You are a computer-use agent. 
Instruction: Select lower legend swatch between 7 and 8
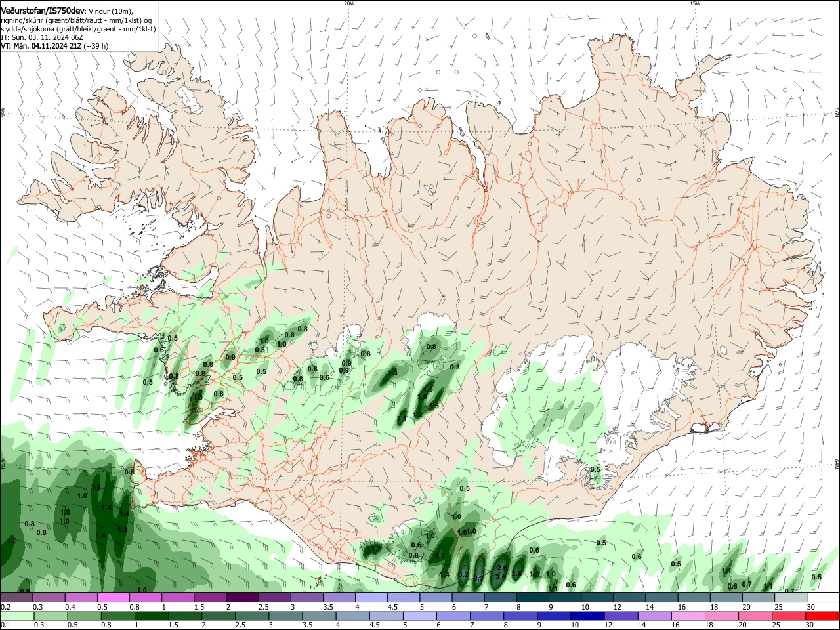[486, 616]
